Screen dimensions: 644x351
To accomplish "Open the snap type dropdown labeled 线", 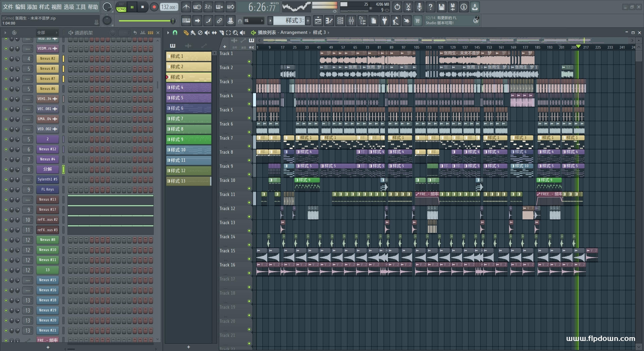I will pyautogui.click(x=253, y=21).
